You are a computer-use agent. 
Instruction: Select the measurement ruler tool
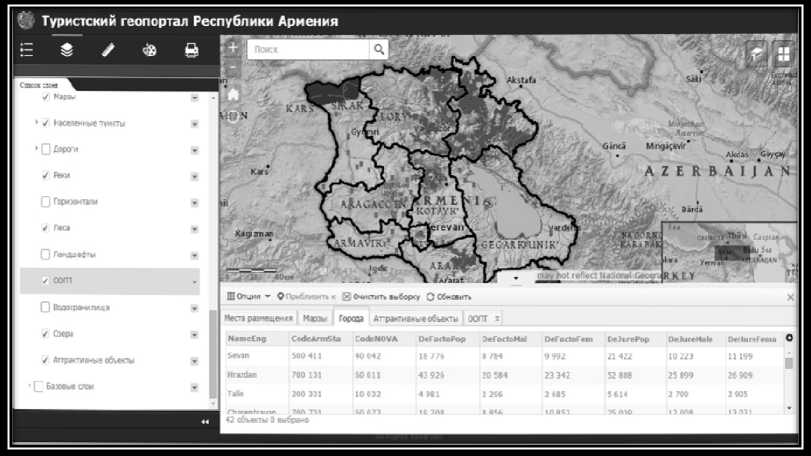click(x=108, y=50)
